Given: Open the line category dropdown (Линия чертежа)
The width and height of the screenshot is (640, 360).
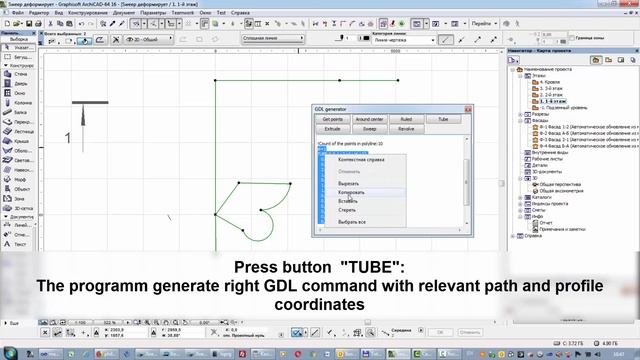Looking at the screenshot, I should tap(403, 40).
